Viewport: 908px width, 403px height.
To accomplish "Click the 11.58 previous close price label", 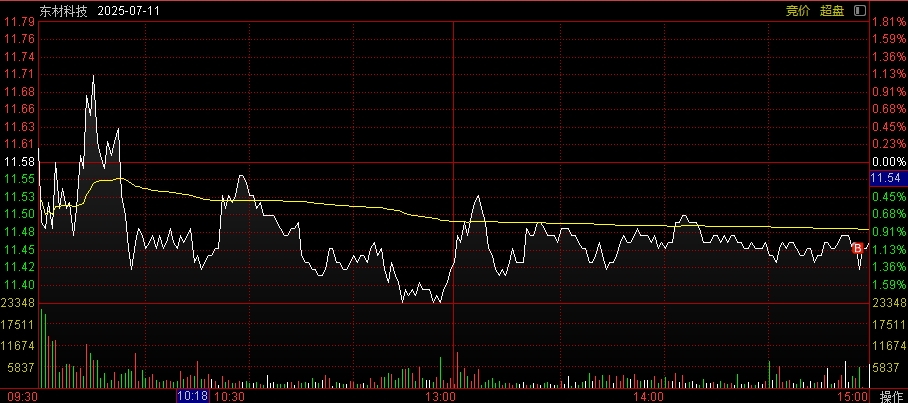I will [19, 162].
